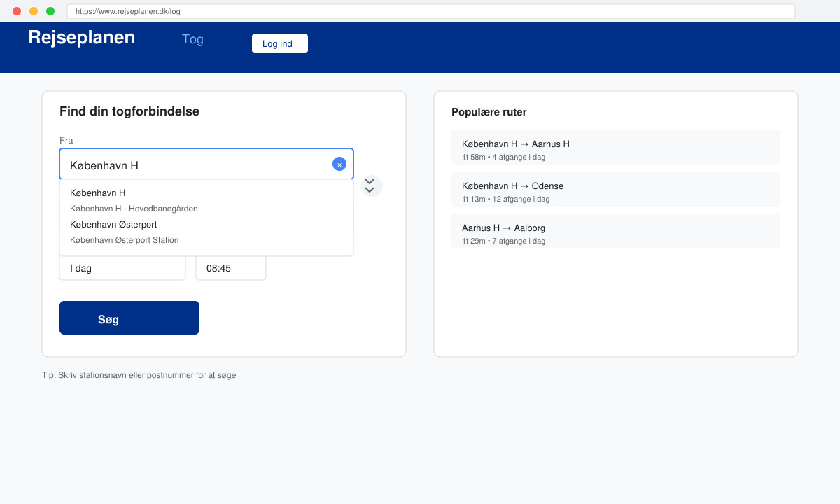Open the Tog navigation item
The width and height of the screenshot is (840, 504).
192,39
